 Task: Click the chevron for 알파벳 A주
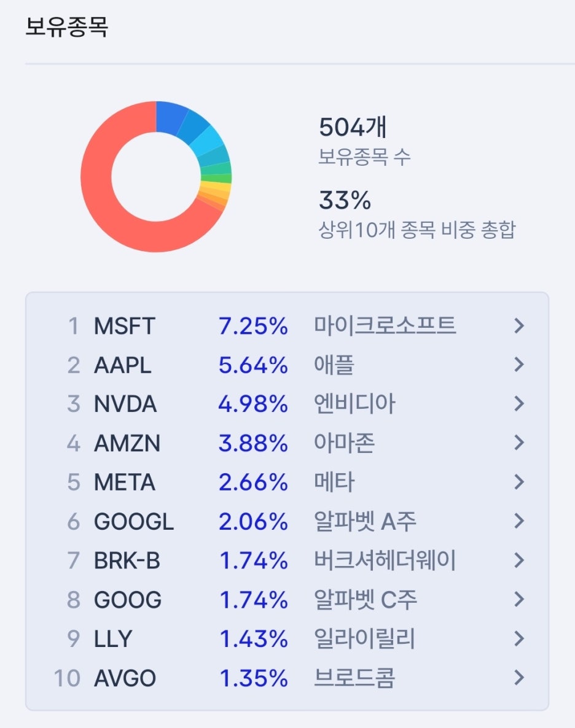click(519, 521)
